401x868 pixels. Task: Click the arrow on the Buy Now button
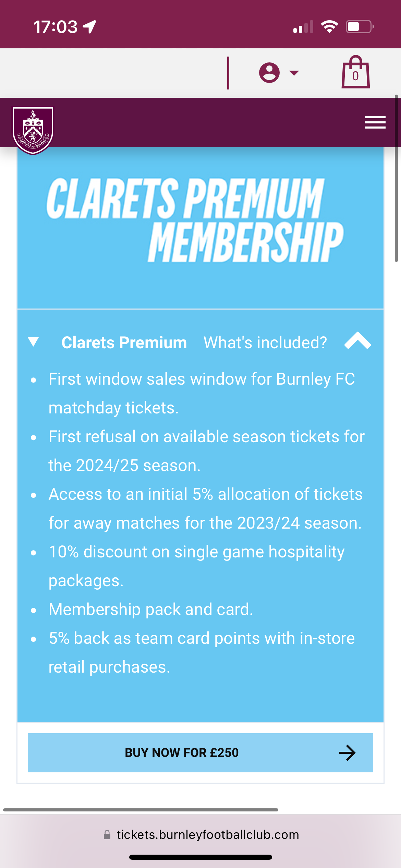(347, 753)
